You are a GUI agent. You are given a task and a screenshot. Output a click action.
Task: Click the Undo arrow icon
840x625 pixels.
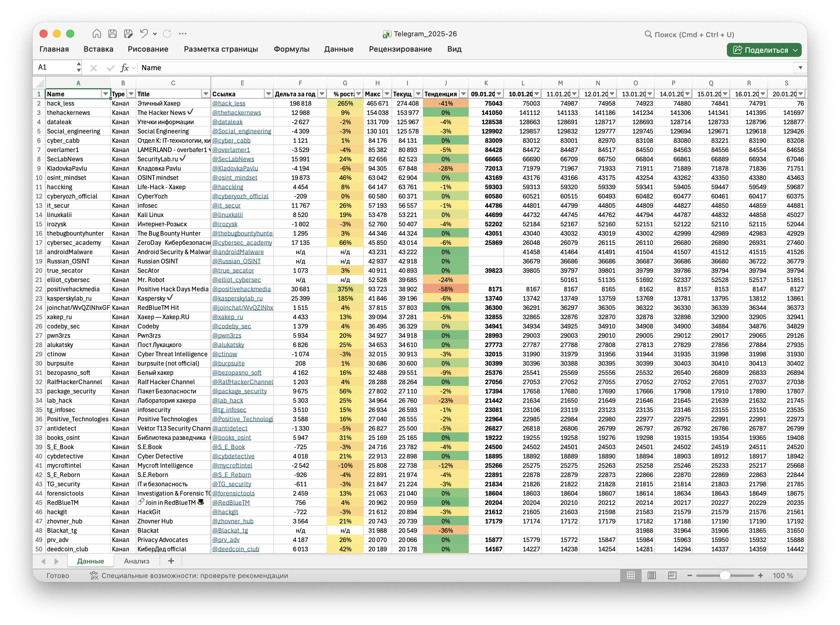tap(144, 34)
